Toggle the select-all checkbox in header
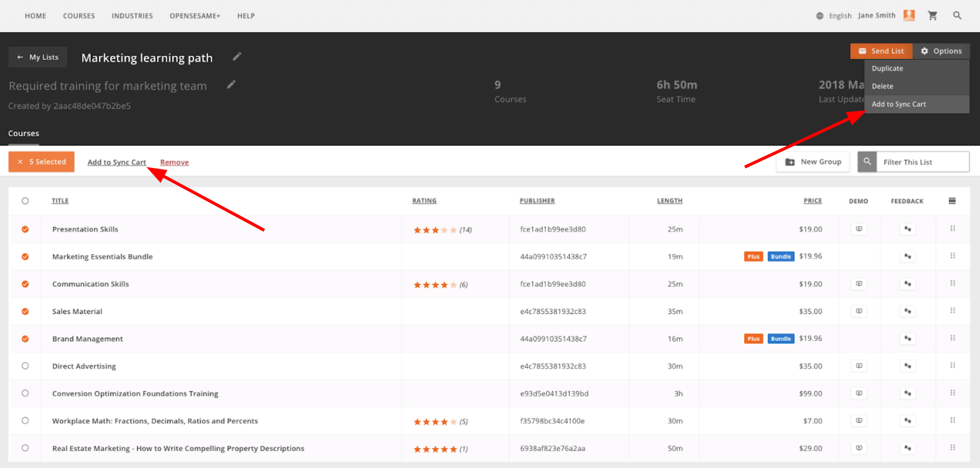The width and height of the screenshot is (980, 468). pyautogui.click(x=25, y=201)
